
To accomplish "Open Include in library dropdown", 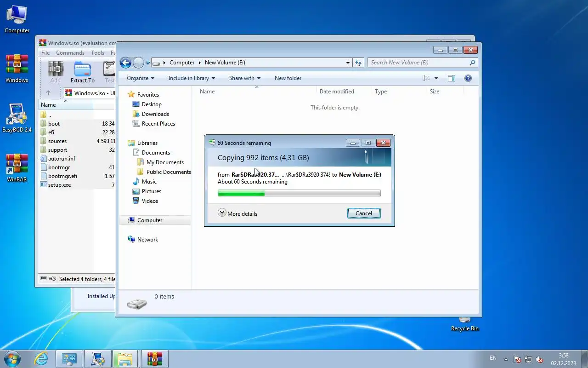I will tap(192, 78).
